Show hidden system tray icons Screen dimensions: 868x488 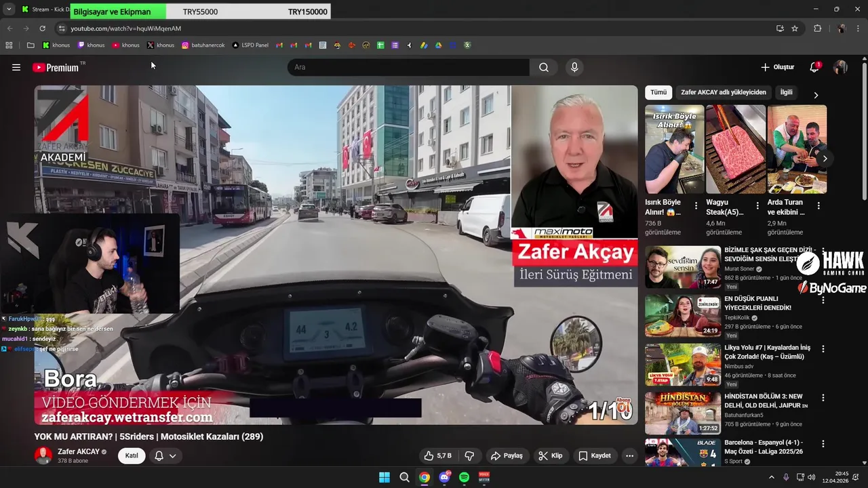771,477
